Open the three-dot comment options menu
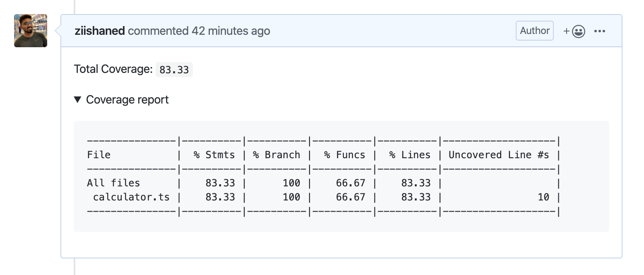Viewport: 644px width, 275px height. point(599,31)
